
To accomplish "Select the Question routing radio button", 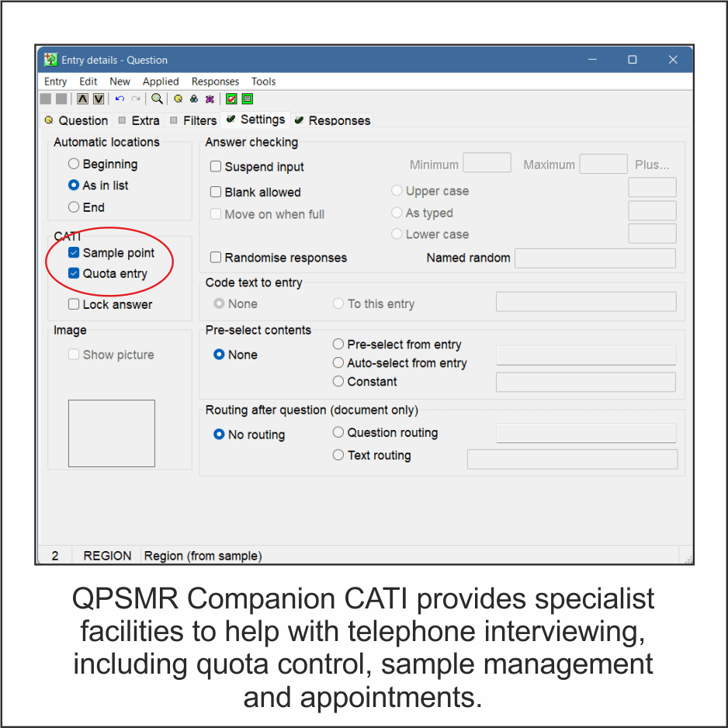I will click(x=338, y=432).
